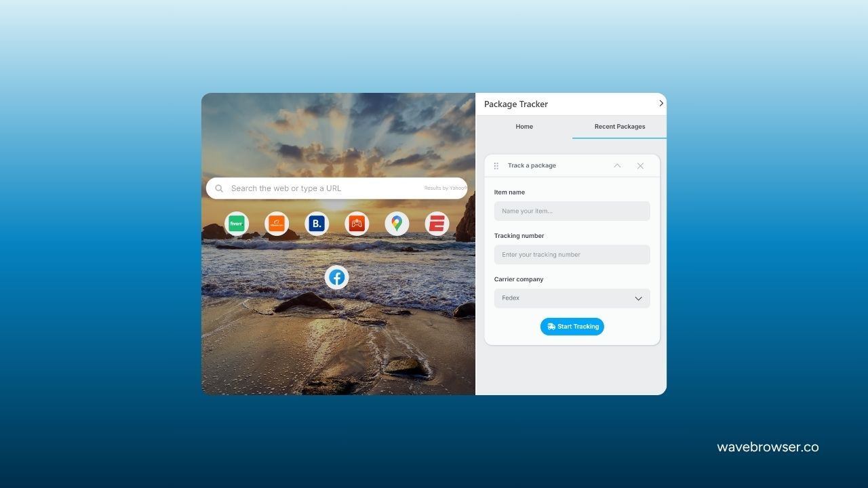The width and height of the screenshot is (868, 488).
Task: Click the drag handle beside Track a package
Action: [x=496, y=166]
